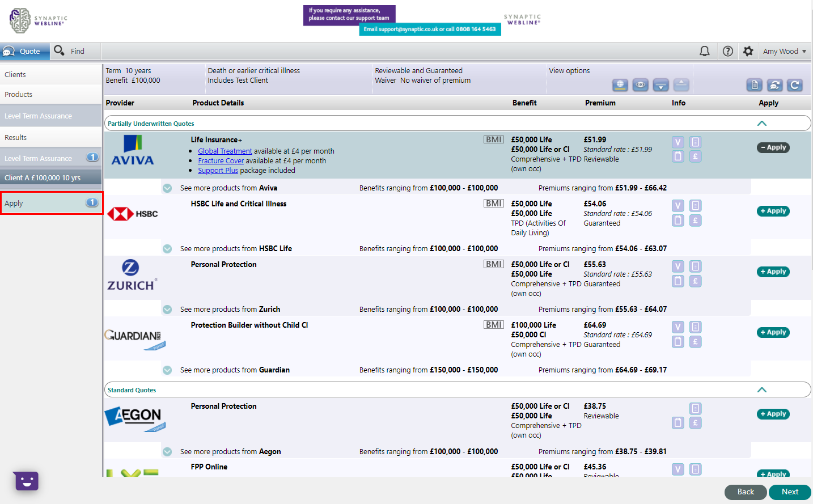Screen dimensions: 813x504
Task: Open the V info icon for HSBC
Action: coord(678,206)
